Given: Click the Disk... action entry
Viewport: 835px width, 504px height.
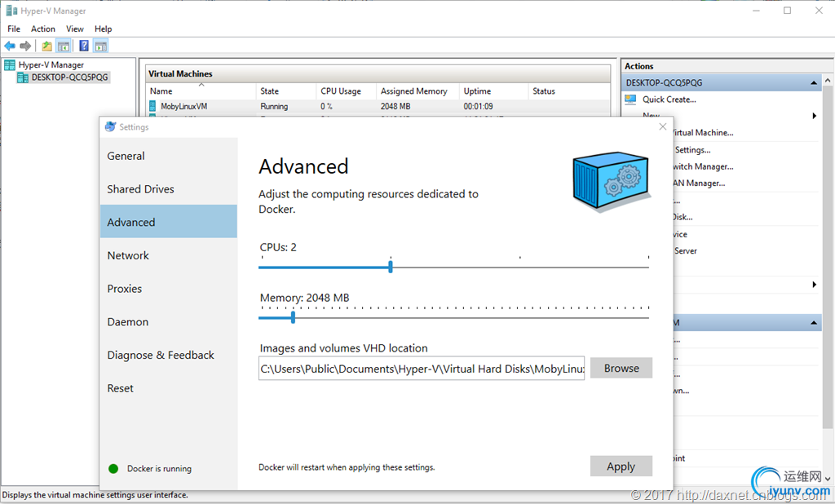Looking at the screenshot, I should (x=683, y=217).
